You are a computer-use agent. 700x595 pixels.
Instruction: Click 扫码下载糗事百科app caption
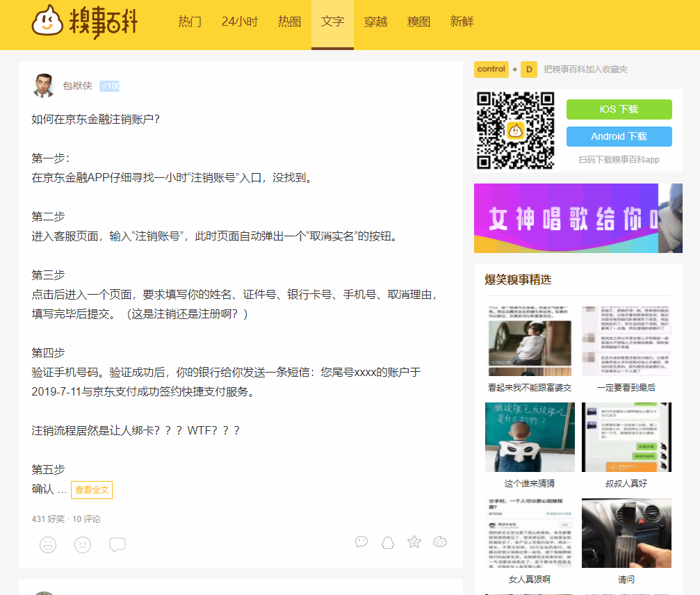pyautogui.click(x=619, y=159)
